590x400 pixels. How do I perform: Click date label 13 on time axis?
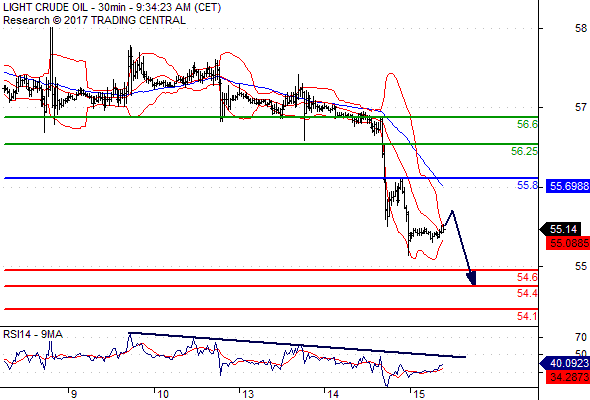248,394
